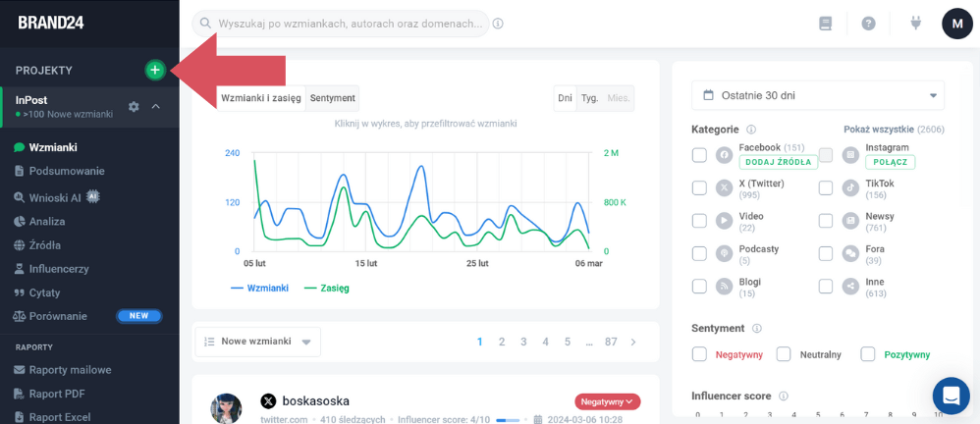Go to results page 2
This screenshot has width=980, height=424.
[501, 342]
